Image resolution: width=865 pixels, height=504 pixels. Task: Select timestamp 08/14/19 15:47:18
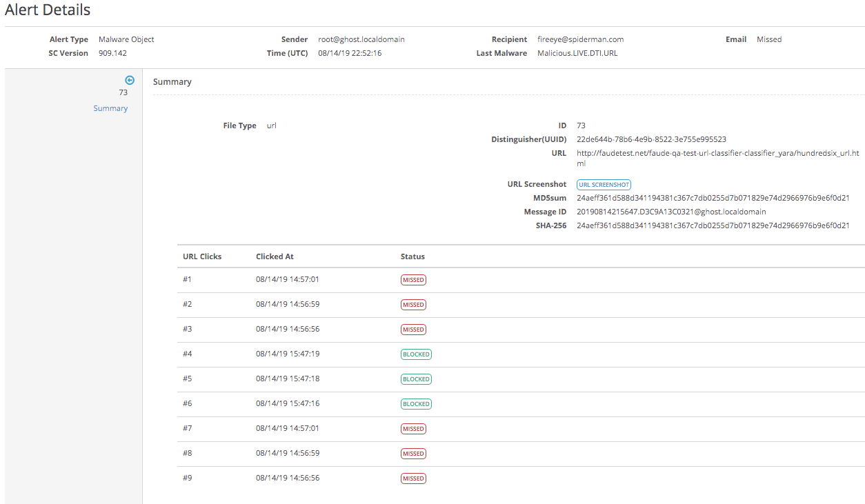[288, 379]
